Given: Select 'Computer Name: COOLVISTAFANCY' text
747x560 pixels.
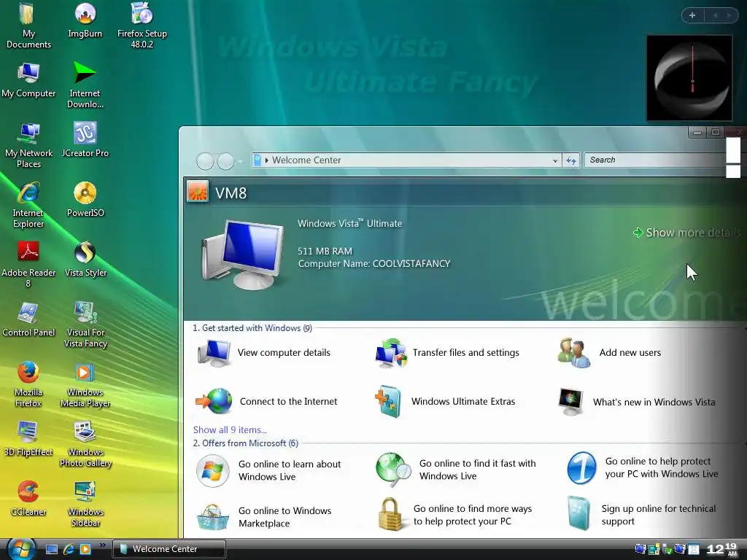Looking at the screenshot, I should pyautogui.click(x=374, y=264).
